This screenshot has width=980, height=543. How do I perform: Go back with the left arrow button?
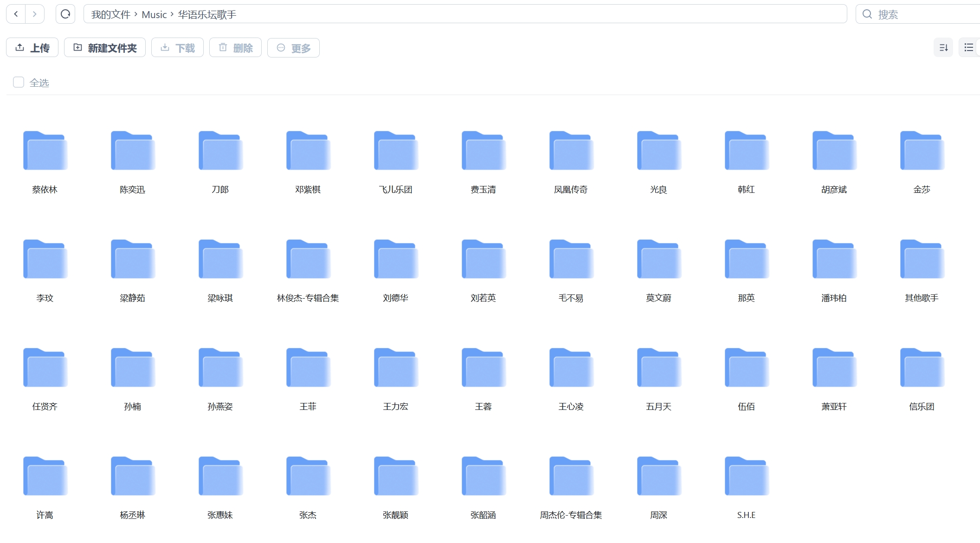[16, 14]
